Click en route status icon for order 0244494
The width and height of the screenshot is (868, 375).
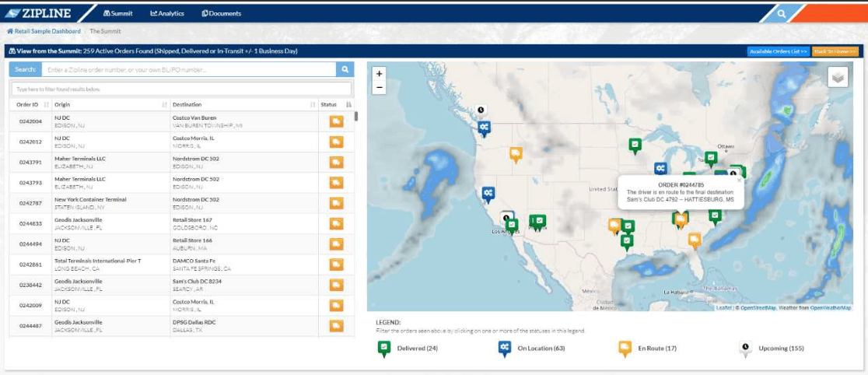coord(336,244)
